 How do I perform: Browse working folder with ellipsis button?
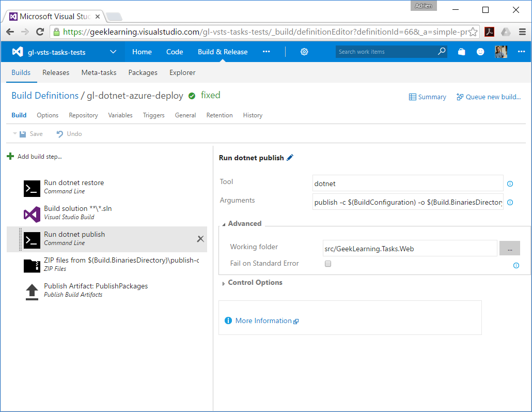click(510, 248)
